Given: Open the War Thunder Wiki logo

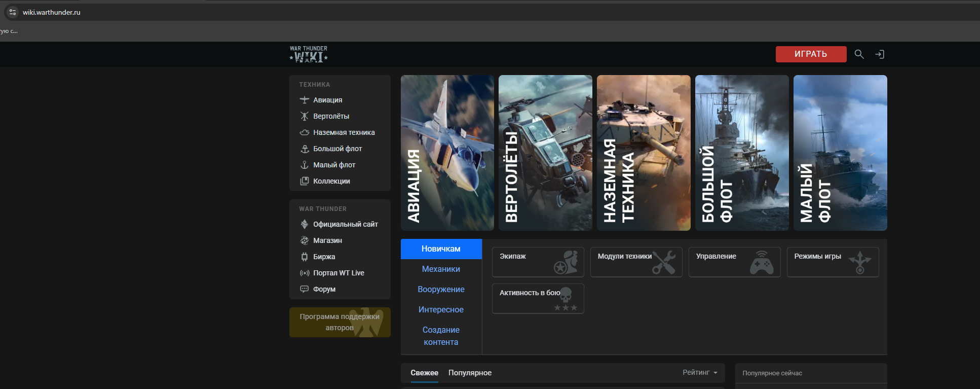Looking at the screenshot, I should tap(309, 54).
